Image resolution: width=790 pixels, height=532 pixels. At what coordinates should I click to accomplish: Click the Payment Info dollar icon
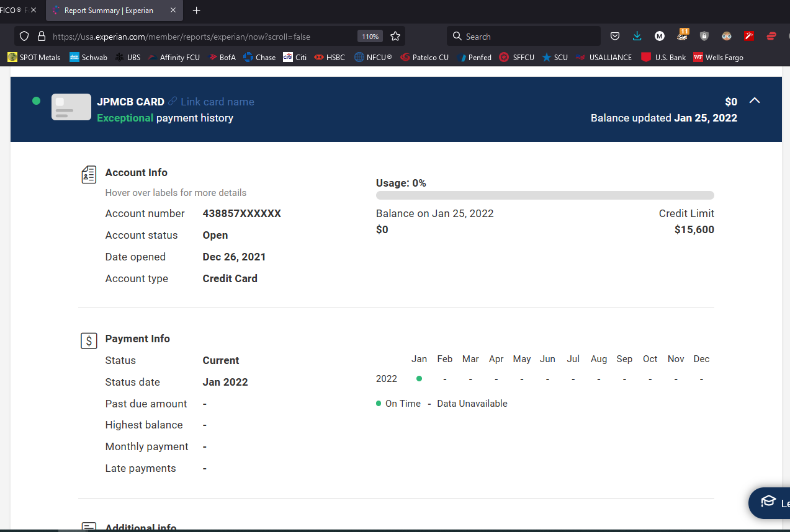click(x=89, y=340)
